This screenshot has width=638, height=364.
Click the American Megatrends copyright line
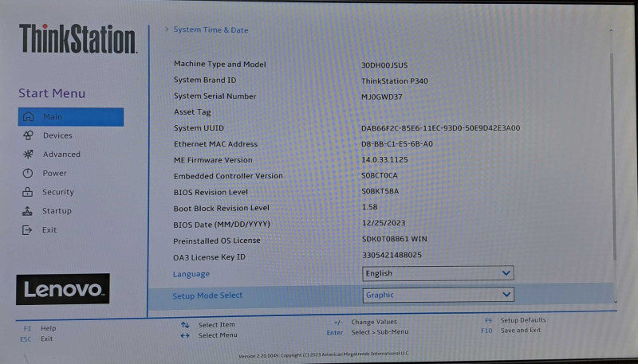[x=323, y=354]
